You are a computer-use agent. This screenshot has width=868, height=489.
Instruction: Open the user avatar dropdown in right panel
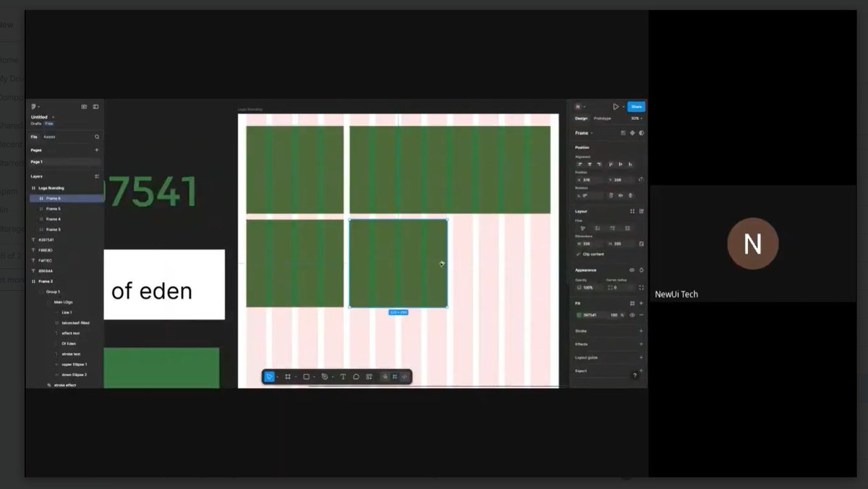click(x=580, y=107)
